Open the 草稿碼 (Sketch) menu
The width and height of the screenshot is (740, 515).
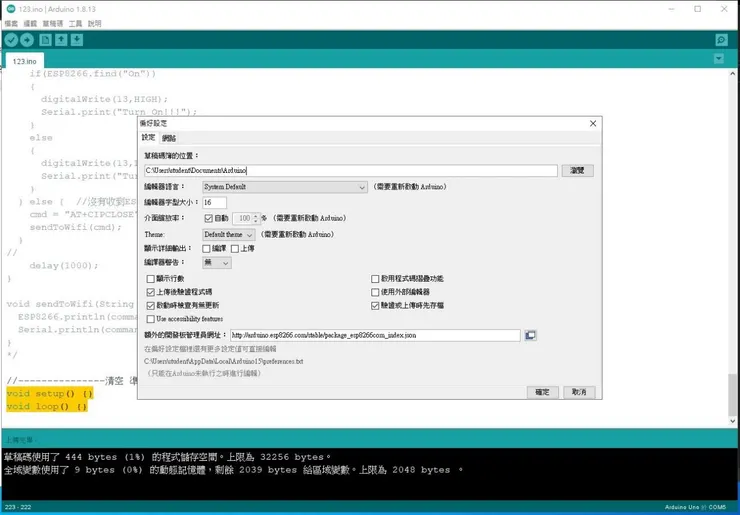coord(52,23)
